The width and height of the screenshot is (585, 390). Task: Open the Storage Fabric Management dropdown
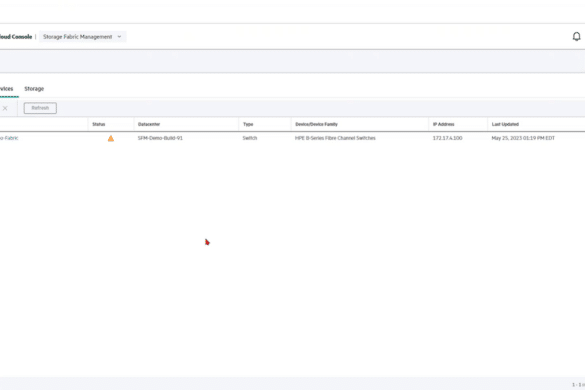click(82, 37)
